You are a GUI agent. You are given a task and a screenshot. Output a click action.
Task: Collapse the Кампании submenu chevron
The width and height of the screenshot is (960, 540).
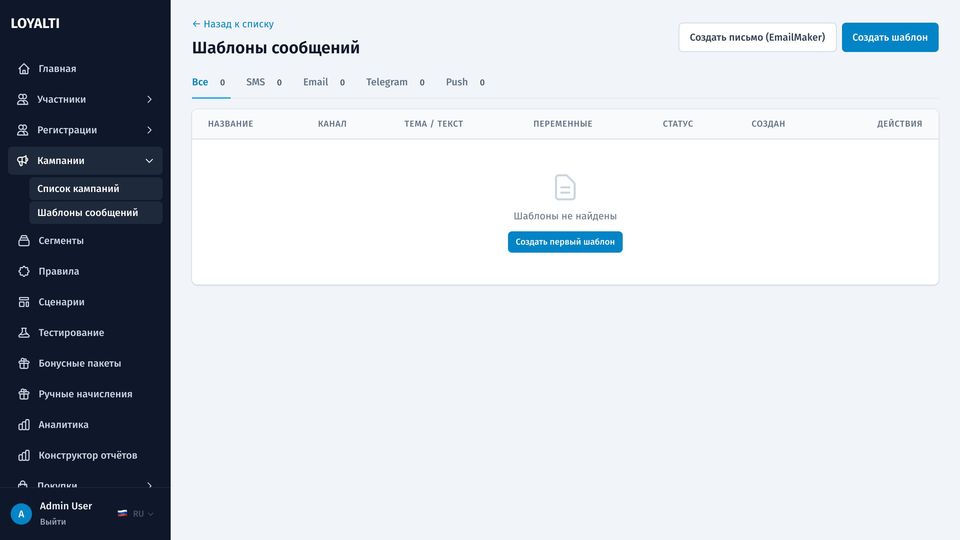[x=149, y=160]
